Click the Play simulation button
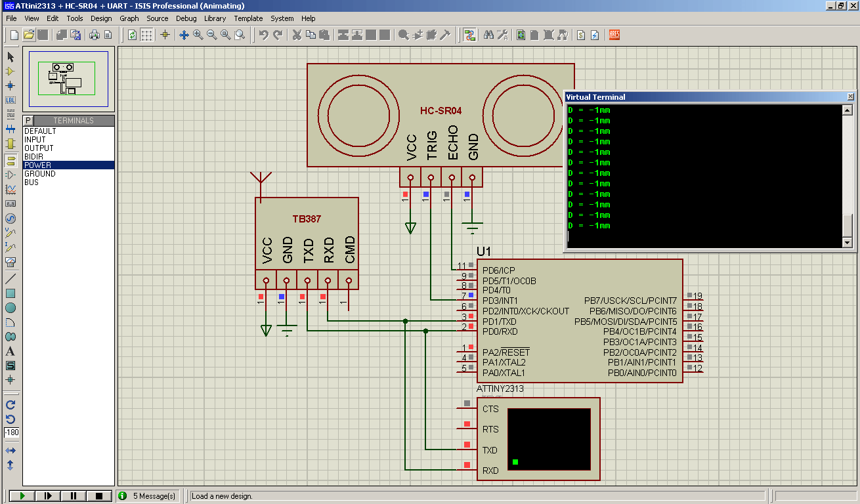 coord(22,496)
